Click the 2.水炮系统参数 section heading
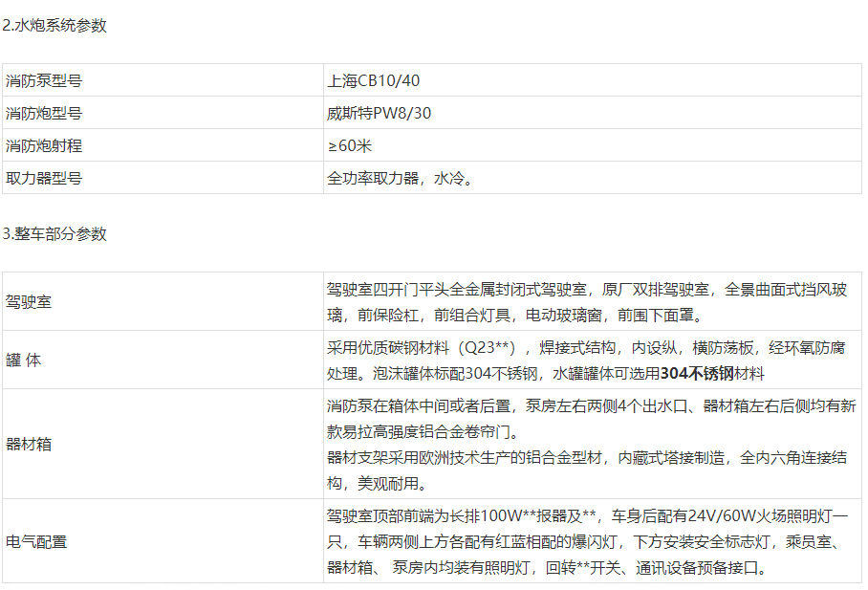The width and height of the screenshot is (868, 590). click(x=54, y=26)
